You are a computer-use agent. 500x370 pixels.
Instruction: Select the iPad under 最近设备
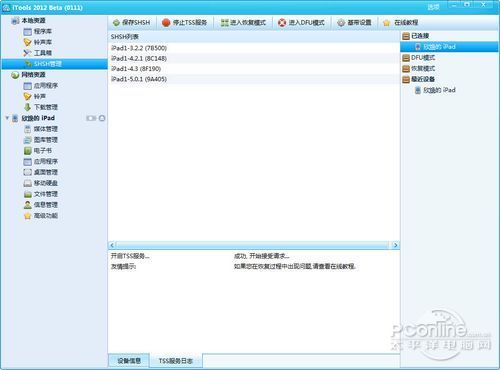click(435, 90)
